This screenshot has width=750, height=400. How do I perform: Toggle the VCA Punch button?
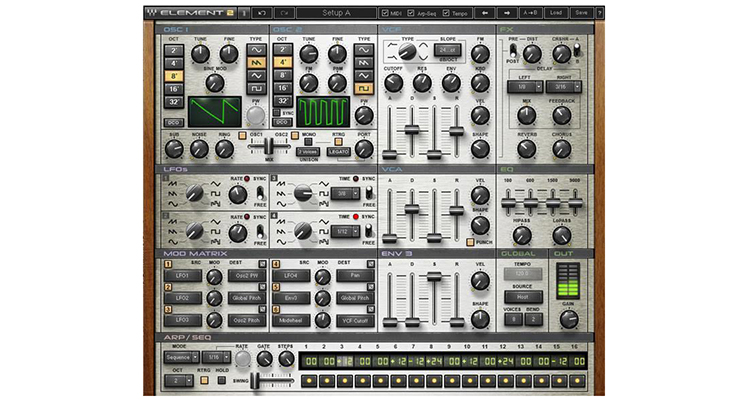[470, 242]
